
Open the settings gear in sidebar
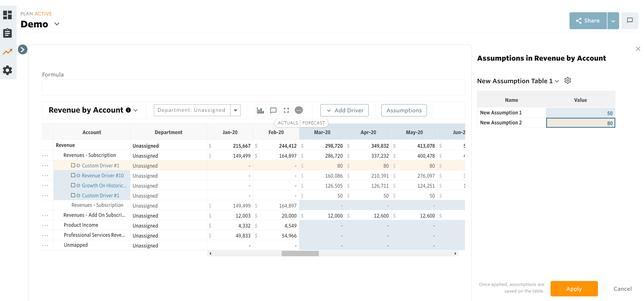(x=7, y=70)
